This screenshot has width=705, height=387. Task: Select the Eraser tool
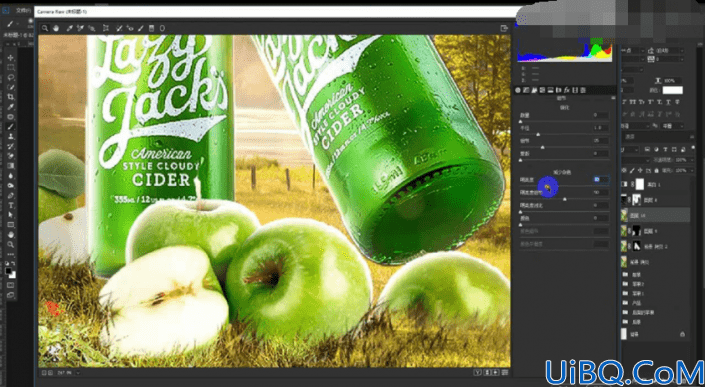coord(11,156)
